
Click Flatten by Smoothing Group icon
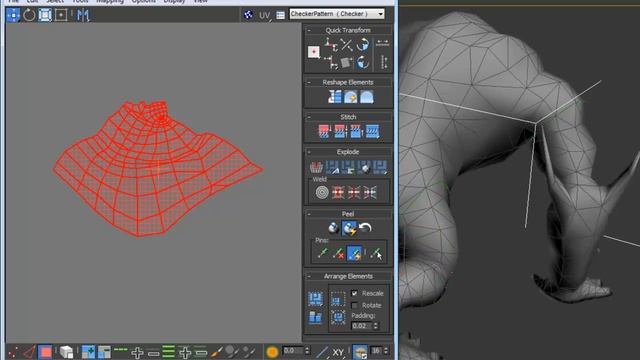click(348, 167)
